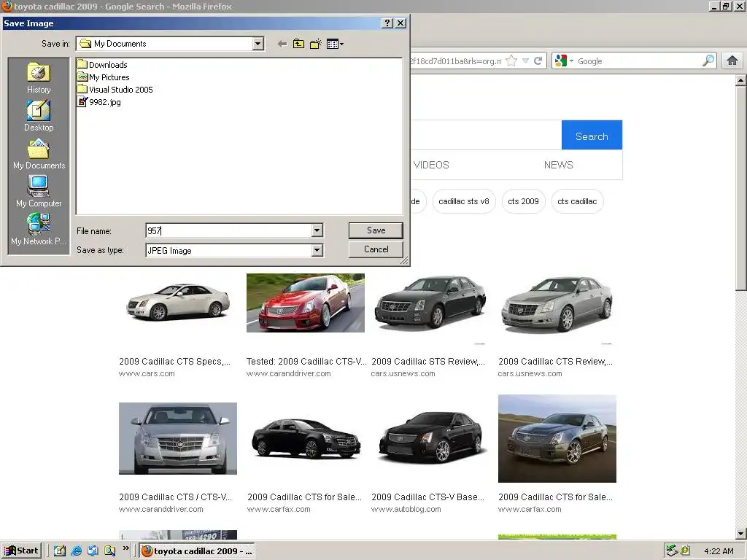
Task: Create a new folder in dialog
Action: pos(315,44)
